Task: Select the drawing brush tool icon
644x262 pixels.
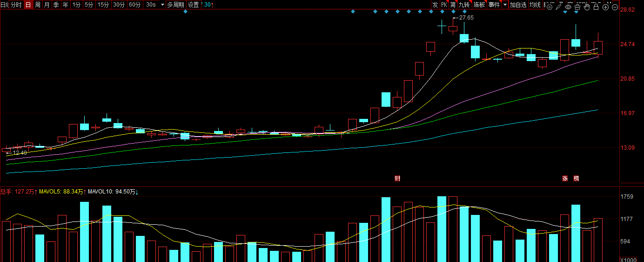Action: tap(558, 7)
